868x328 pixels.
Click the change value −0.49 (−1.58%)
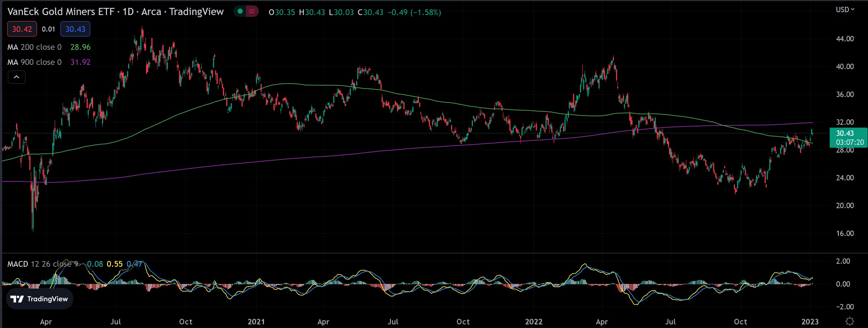pyautogui.click(x=414, y=12)
